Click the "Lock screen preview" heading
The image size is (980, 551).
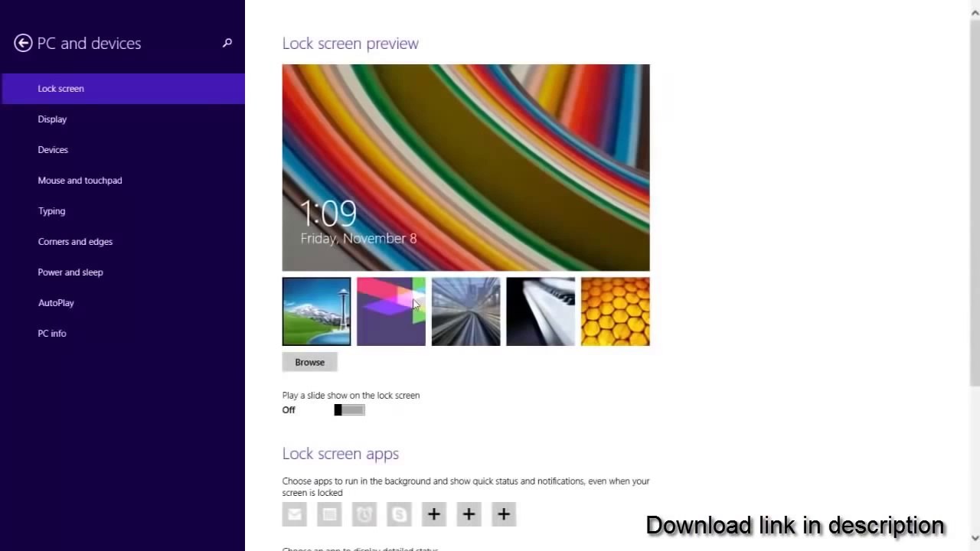coord(351,44)
